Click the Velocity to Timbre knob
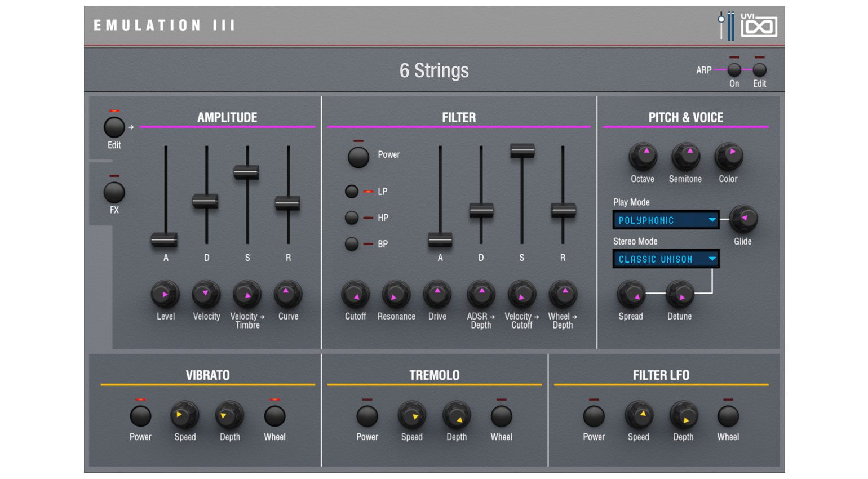868x479 pixels. pyautogui.click(x=247, y=294)
